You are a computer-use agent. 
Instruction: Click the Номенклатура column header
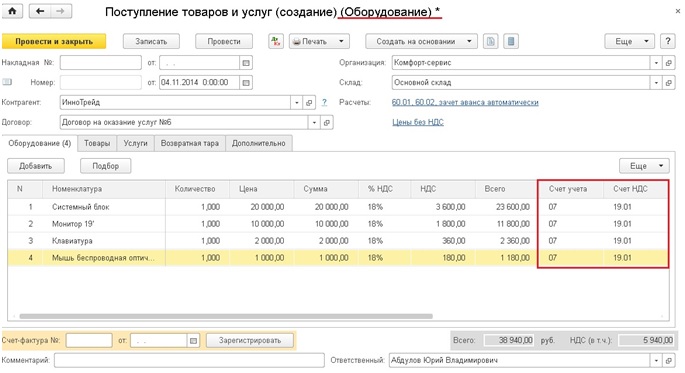point(104,189)
